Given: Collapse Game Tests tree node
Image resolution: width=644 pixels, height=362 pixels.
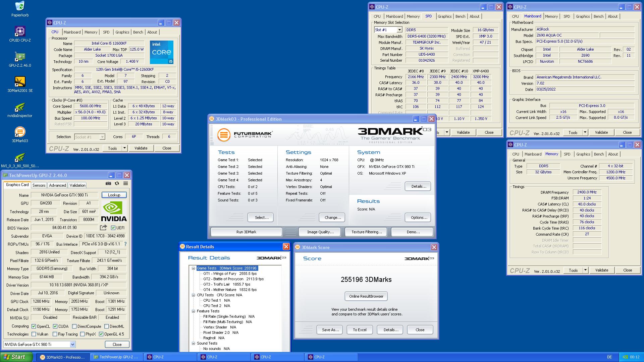Looking at the screenshot, I should (194, 268).
